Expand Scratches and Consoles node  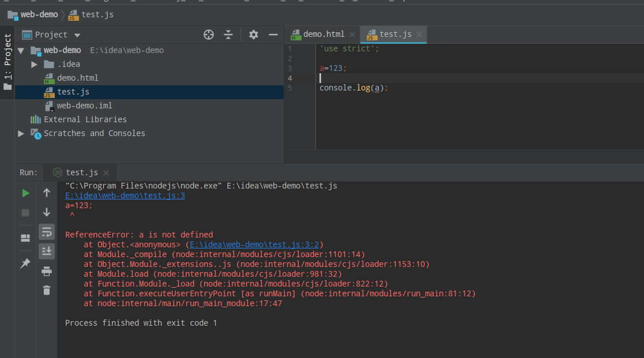[21, 133]
